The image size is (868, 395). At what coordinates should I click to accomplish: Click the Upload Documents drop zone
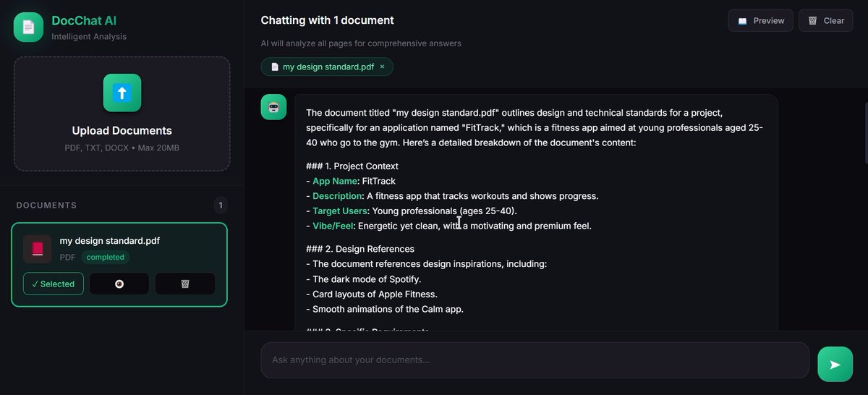[x=122, y=114]
